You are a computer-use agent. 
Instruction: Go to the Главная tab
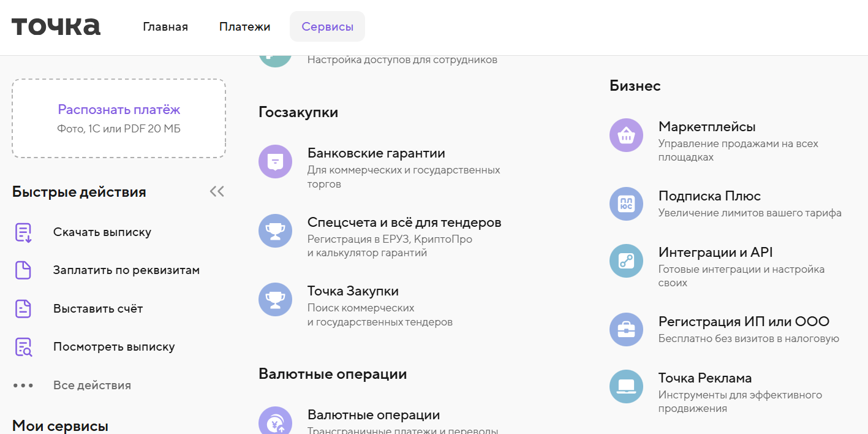[x=165, y=27]
